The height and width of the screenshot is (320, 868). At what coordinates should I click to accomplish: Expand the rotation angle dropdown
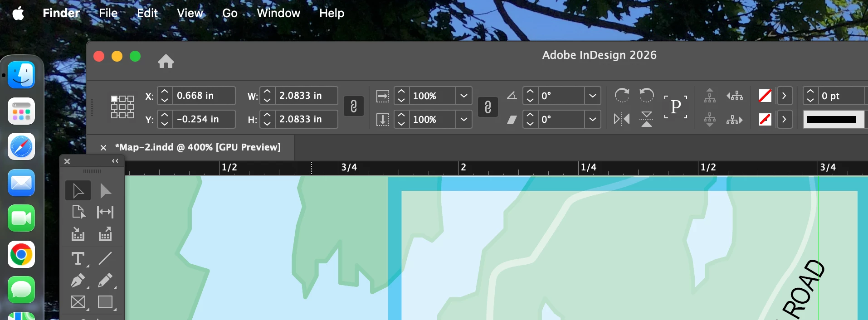coord(592,96)
